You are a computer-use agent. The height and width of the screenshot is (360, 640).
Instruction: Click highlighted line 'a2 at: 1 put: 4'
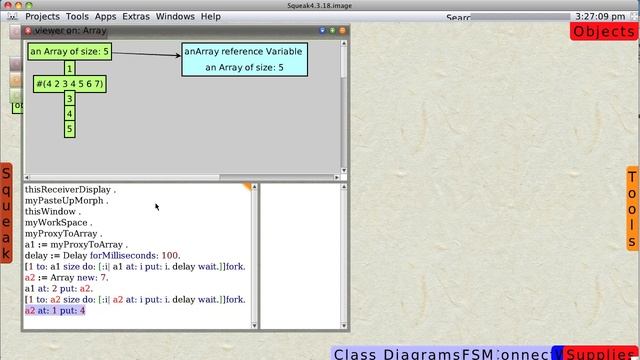(x=55, y=311)
